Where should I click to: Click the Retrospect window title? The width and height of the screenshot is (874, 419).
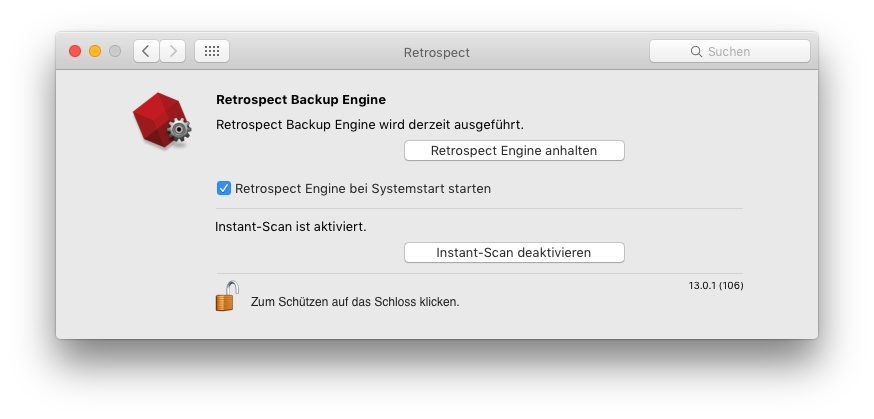point(436,52)
